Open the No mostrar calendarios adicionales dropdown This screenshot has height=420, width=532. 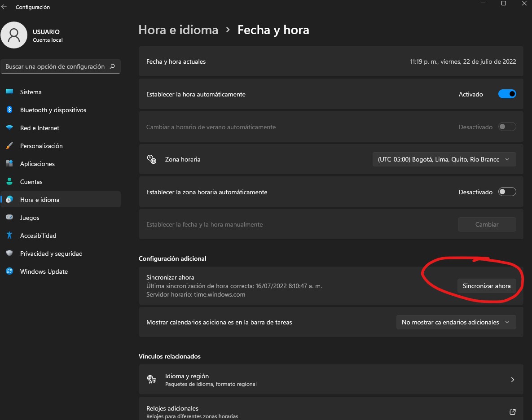(456, 322)
